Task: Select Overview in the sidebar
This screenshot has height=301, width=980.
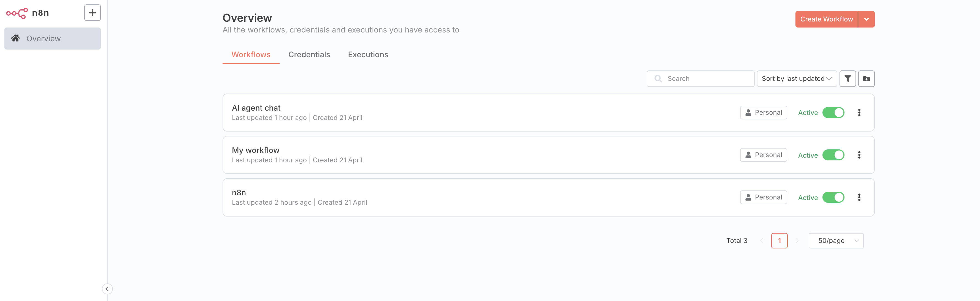Action: point(53,39)
